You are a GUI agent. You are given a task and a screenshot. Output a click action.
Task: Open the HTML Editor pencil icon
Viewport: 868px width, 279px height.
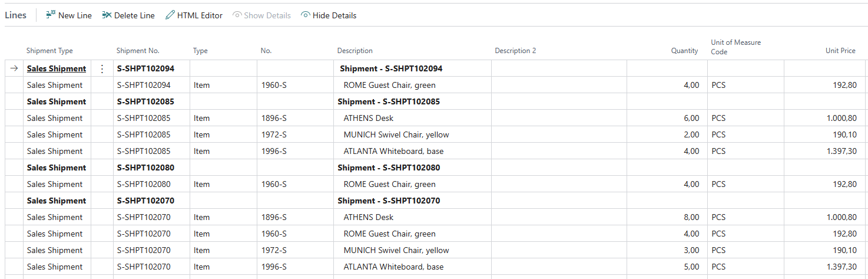pyautogui.click(x=170, y=15)
